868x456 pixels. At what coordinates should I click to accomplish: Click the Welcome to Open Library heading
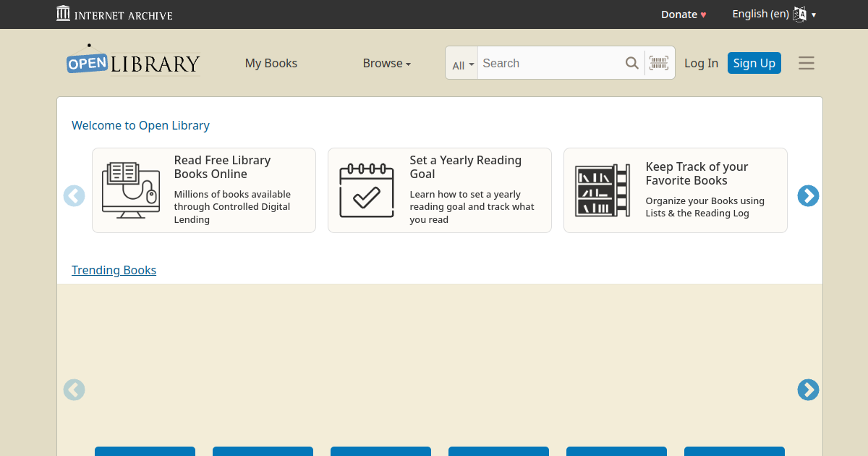pos(140,125)
